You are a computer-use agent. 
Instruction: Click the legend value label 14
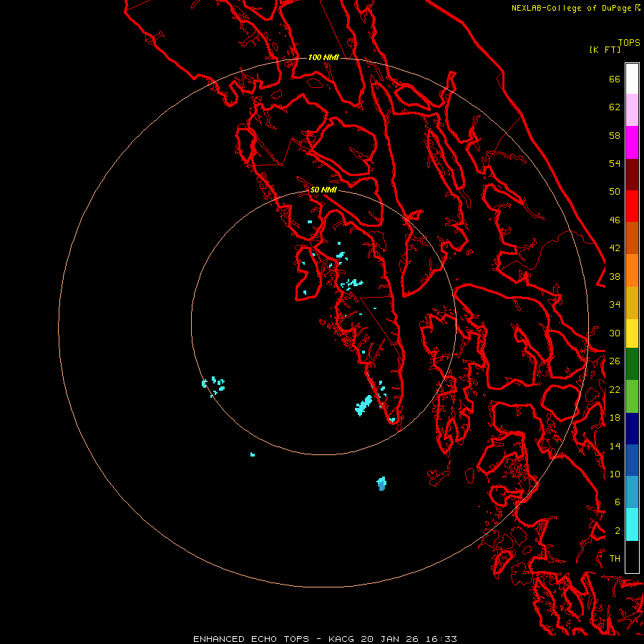click(x=615, y=446)
